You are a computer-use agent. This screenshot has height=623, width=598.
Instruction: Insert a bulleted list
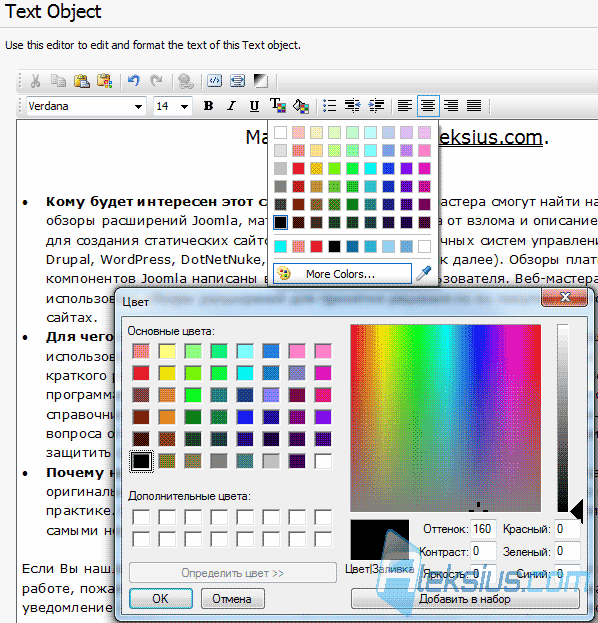point(330,106)
